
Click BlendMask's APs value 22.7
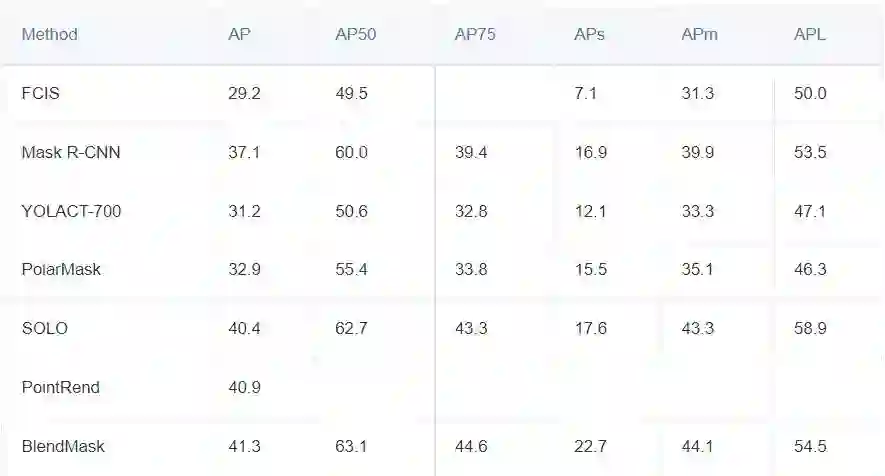point(590,446)
